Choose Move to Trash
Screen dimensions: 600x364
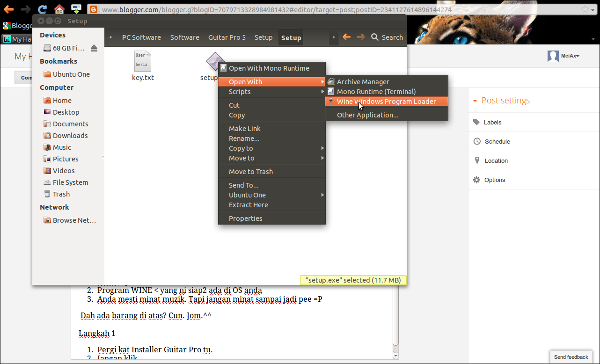(272, 172)
